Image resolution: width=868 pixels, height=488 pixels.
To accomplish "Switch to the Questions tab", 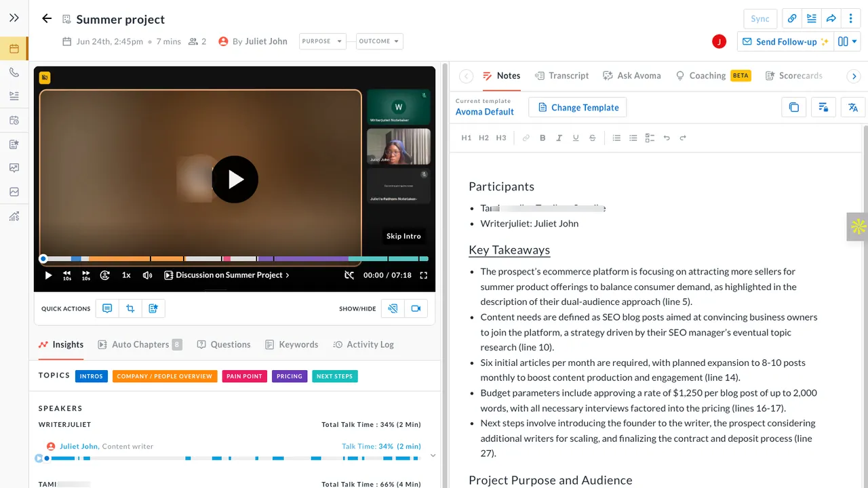I will 224,344.
